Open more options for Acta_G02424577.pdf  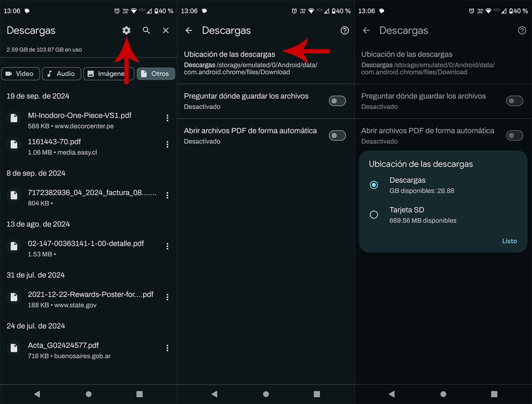[167, 348]
